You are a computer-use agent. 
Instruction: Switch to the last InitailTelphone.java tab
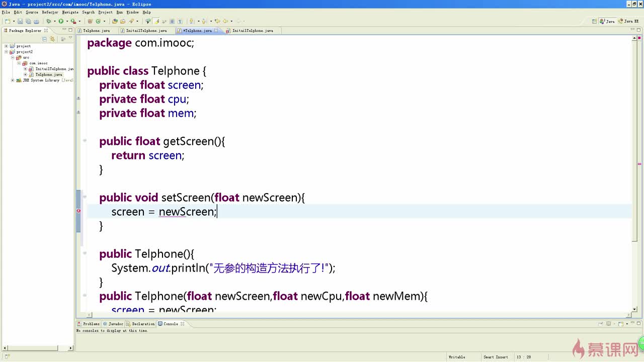tap(253, 31)
